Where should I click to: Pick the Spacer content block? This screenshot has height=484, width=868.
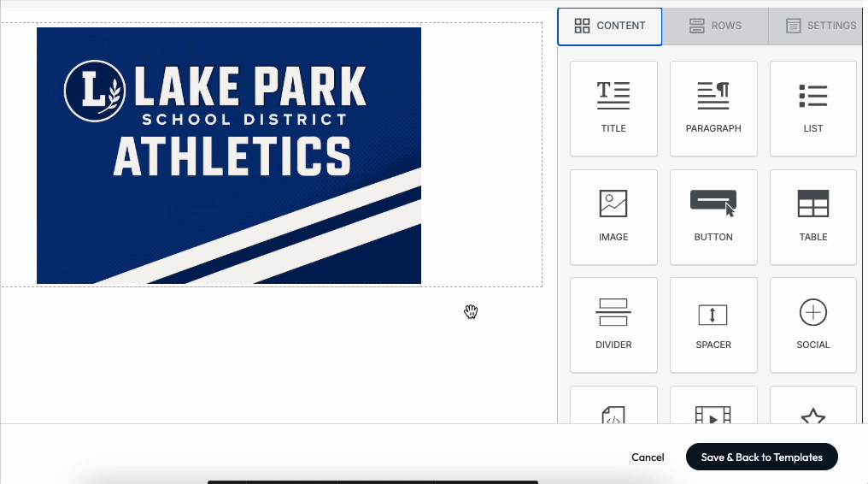[x=713, y=324]
